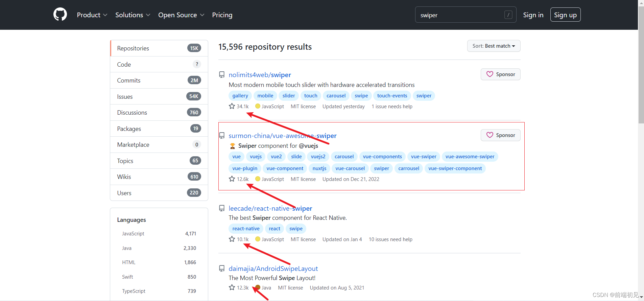Sponsor the surmon-china/vue-awesome-swiper repository

500,135
